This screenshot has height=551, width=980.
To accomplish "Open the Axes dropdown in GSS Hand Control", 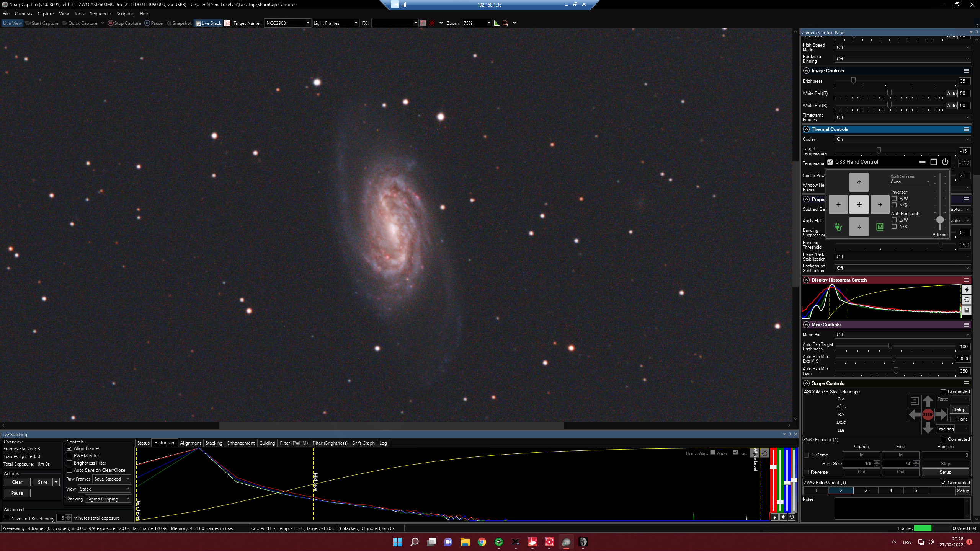I will (x=910, y=182).
